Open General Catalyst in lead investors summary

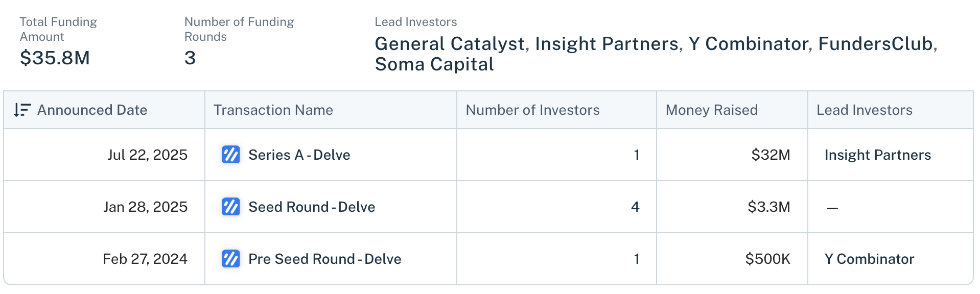[450, 44]
